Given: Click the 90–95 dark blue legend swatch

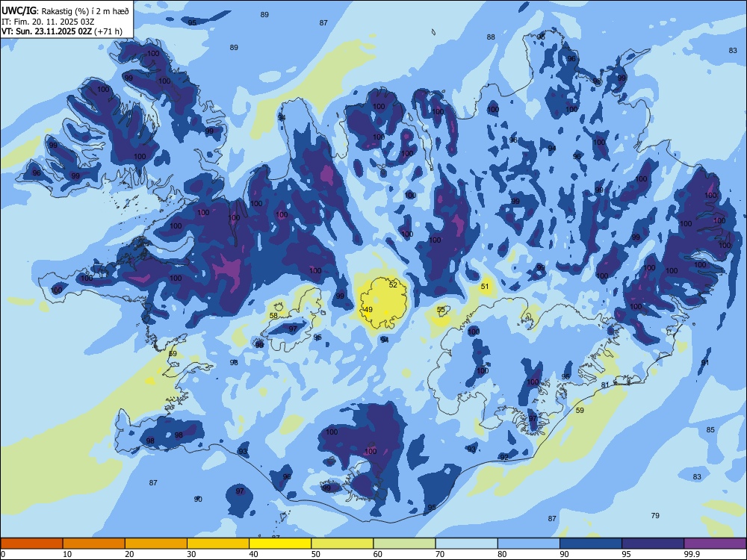Looking at the screenshot, I should pos(591,544).
